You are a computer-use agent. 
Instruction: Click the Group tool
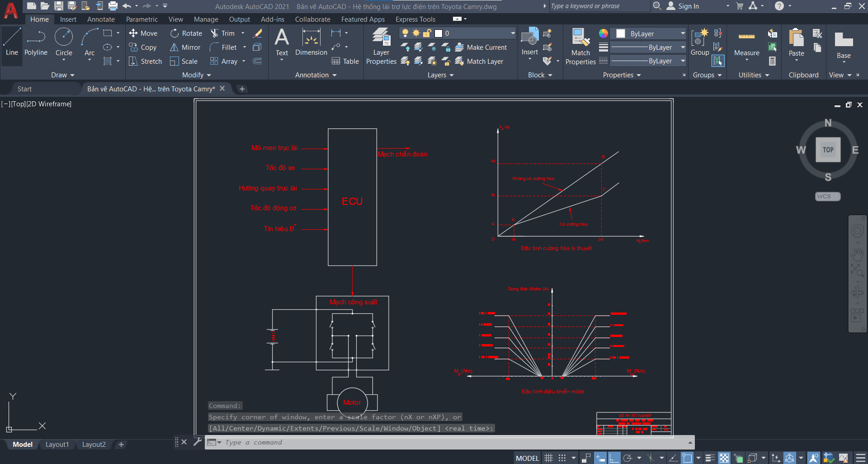[700, 42]
